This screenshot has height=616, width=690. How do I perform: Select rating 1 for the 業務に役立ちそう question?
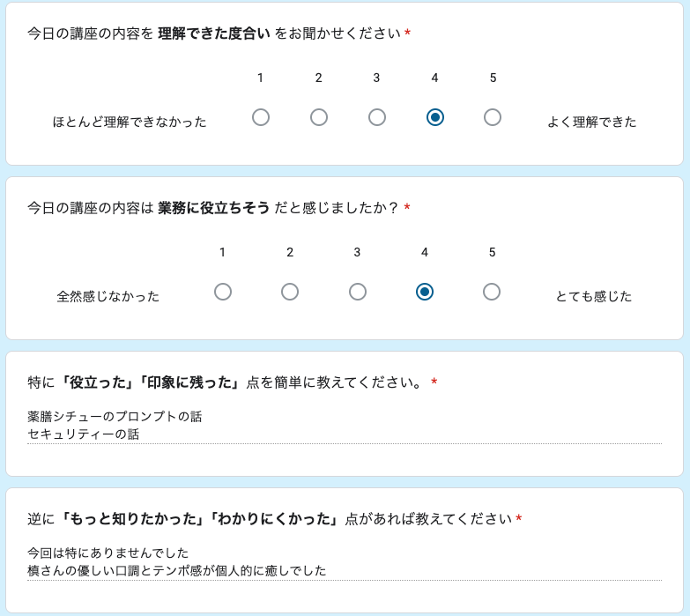tap(223, 292)
